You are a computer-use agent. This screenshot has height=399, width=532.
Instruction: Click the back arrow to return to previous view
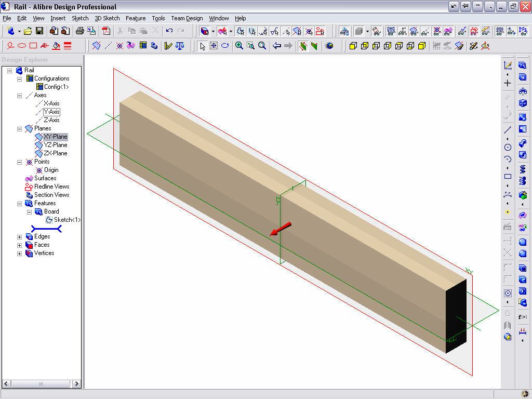(277, 46)
